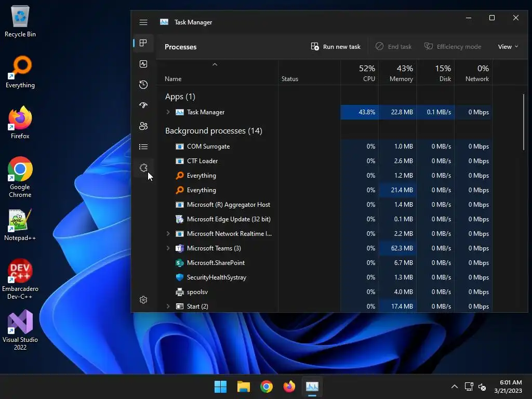This screenshot has width=532, height=399.
Task: Sort processes by the Disk column
Action: tap(436, 73)
